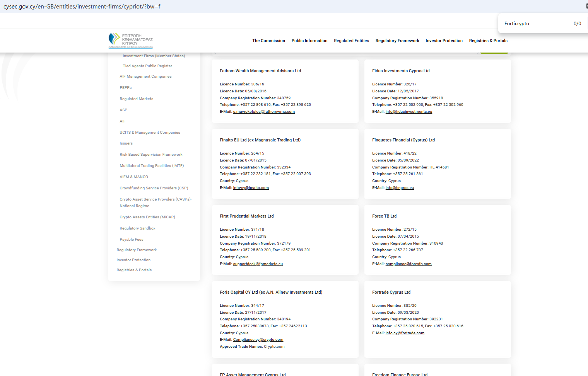588x376 pixels.
Task: Open the Foris Capital CY Ltd entry
Action: [x=271, y=292]
